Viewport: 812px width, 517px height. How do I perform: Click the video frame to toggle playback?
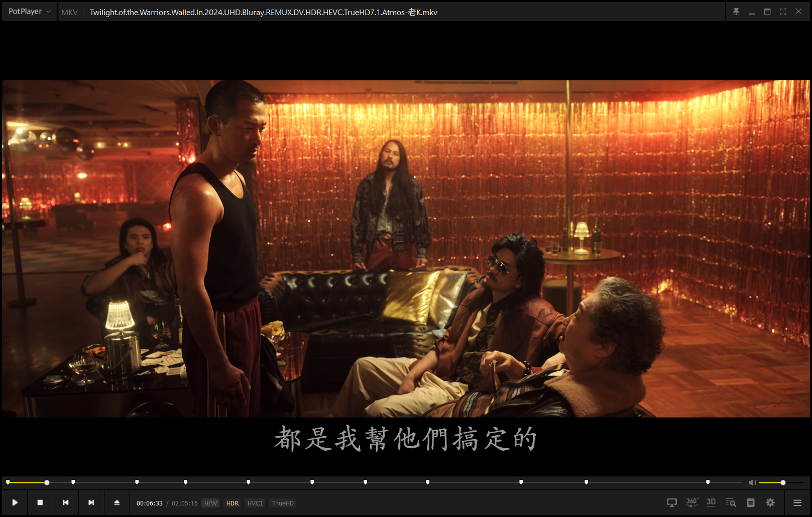point(406,248)
